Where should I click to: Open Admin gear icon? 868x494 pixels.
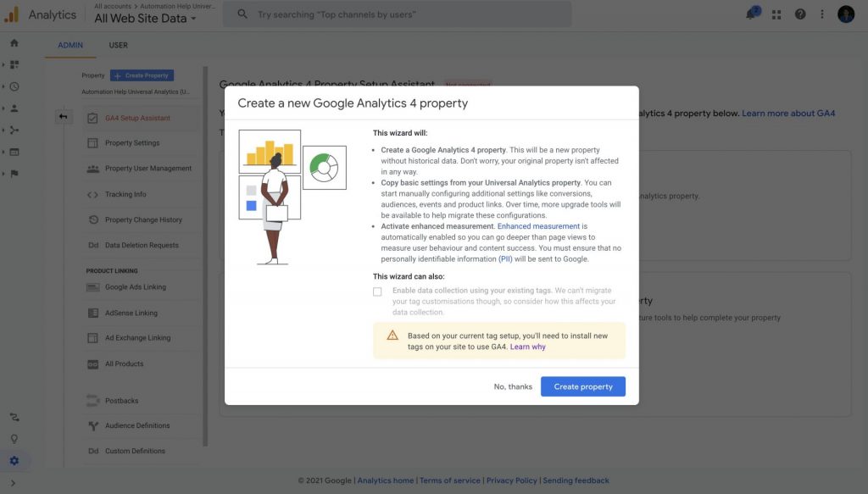pos(14,461)
